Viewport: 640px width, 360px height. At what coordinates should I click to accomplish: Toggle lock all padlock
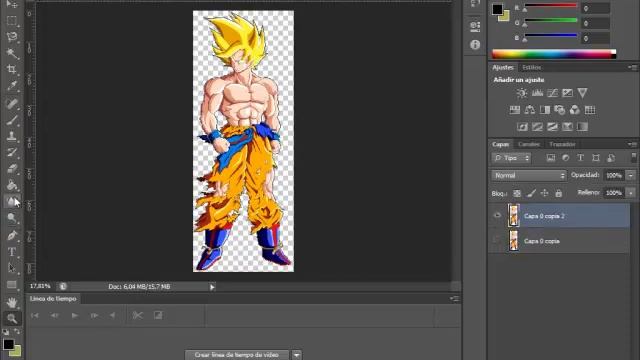click(x=559, y=193)
